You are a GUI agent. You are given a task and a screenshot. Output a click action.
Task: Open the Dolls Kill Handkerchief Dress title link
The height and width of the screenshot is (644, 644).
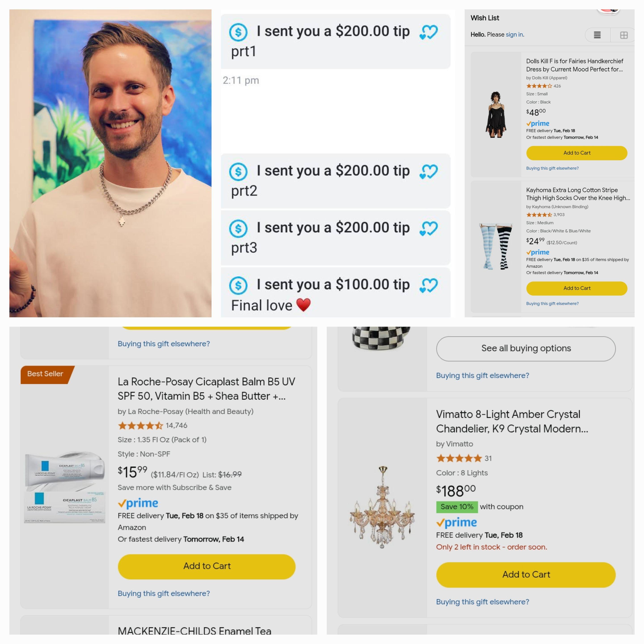point(575,65)
